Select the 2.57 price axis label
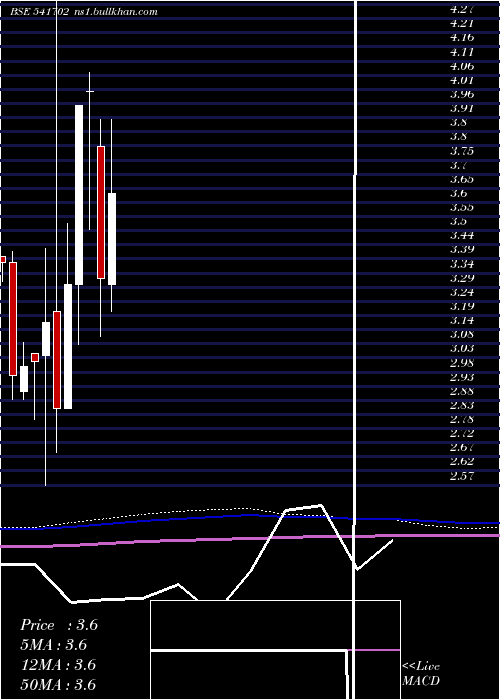 coord(462,476)
